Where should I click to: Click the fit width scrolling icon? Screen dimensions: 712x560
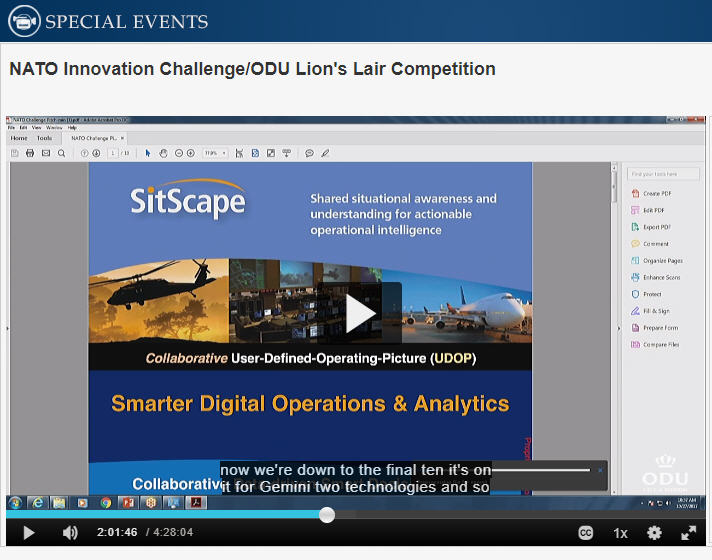coord(239,153)
